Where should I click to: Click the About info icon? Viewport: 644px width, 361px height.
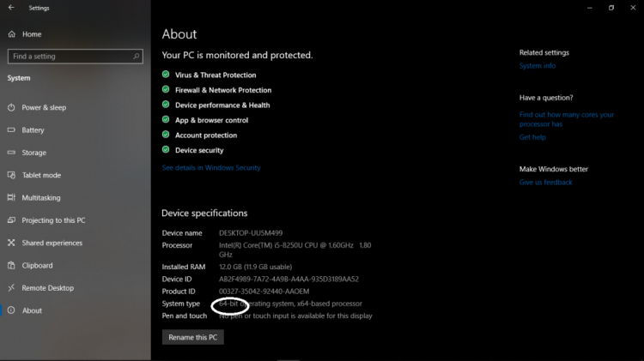[x=11, y=310]
